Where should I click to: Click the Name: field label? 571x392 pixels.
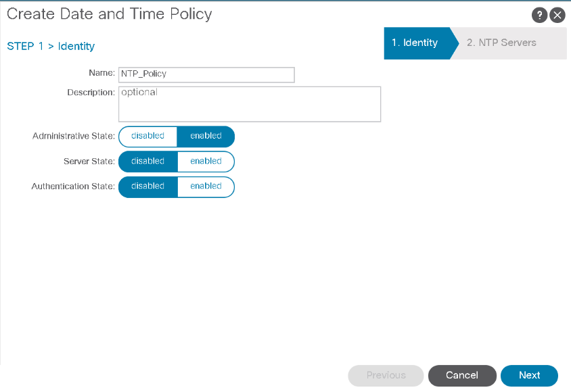pyautogui.click(x=101, y=73)
